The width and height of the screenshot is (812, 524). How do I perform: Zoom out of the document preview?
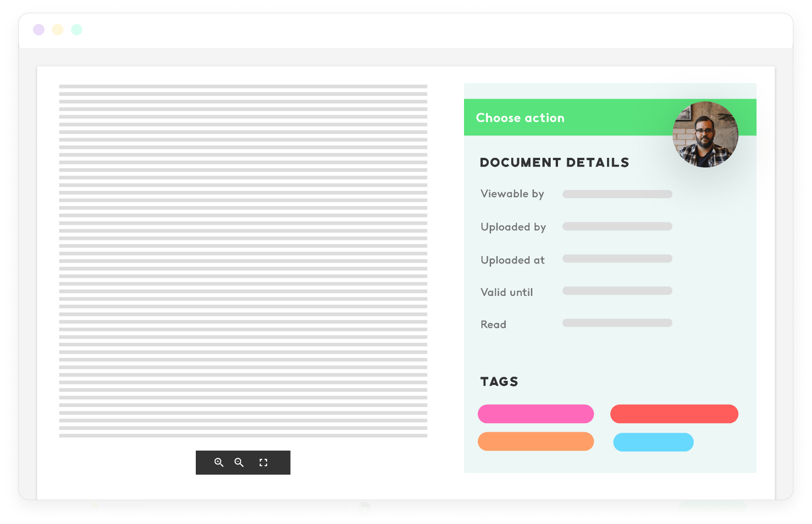click(239, 463)
